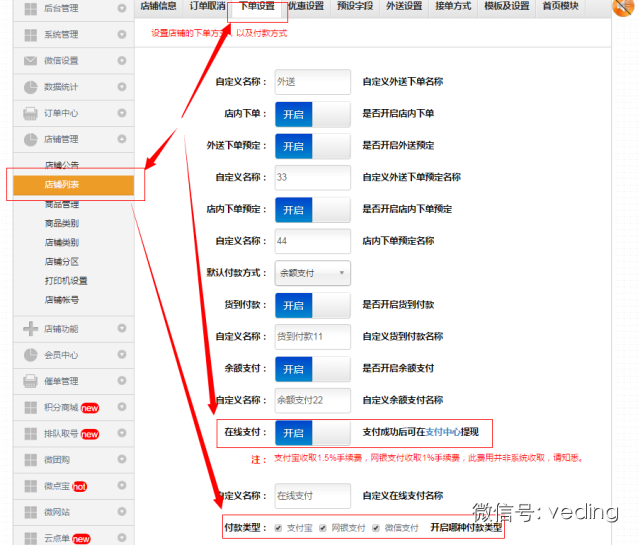Click the 订单中心 printer icon
The image size is (640, 545).
pos(31,113)
